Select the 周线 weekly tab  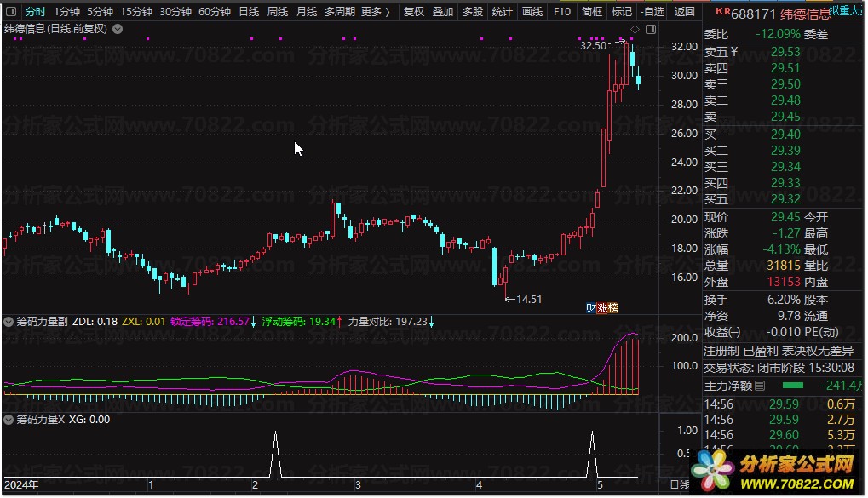[278, 12]
